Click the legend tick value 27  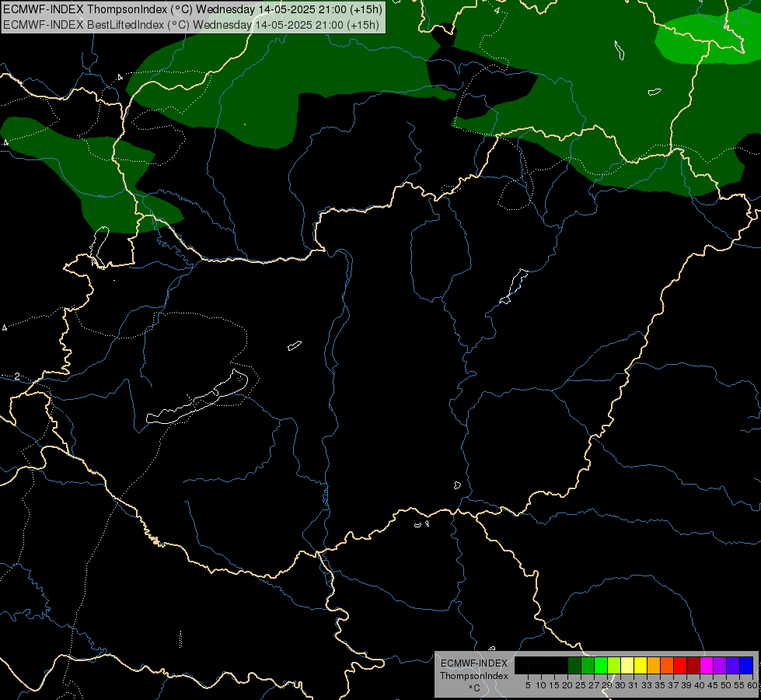coord(594,685)
